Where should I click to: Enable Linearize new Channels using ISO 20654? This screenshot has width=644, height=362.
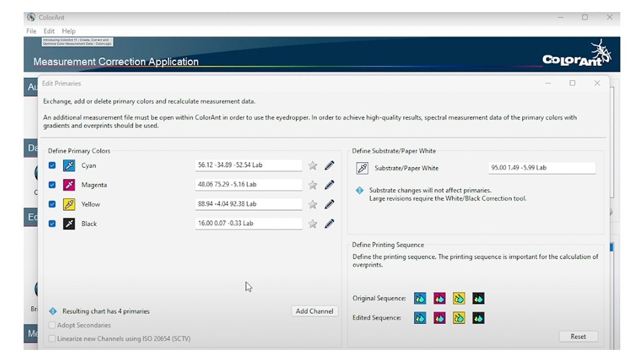point(52,339)
